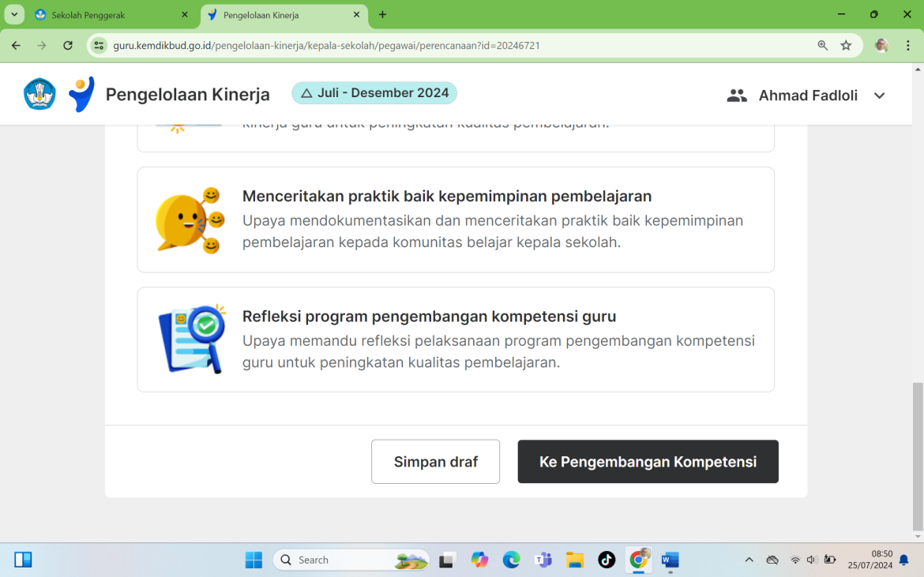Click the Simpan draf button
924x577 pixels.
(435, 461)
